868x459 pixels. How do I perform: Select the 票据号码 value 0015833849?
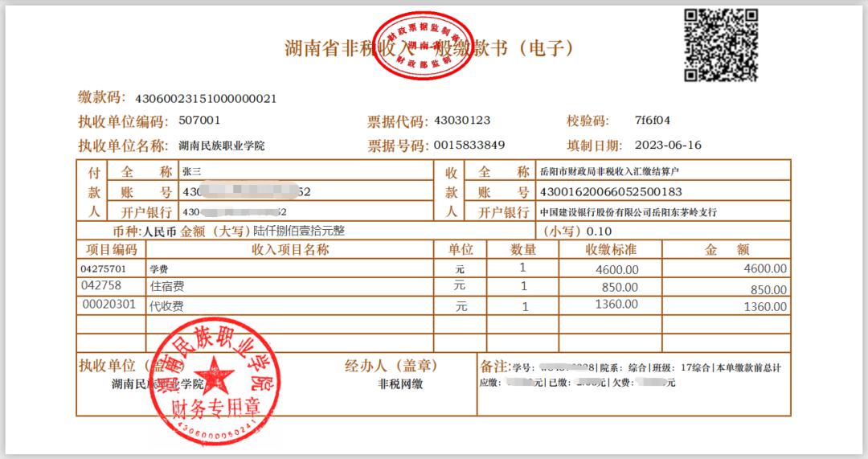(x=469, y=145)
